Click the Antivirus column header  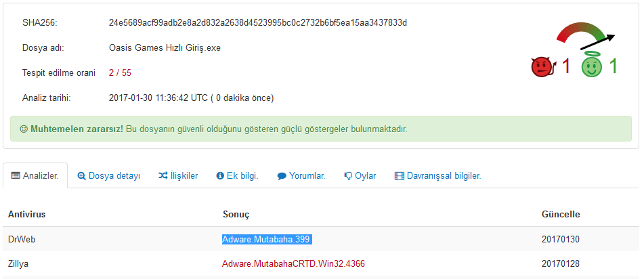[x=26, y=215]
